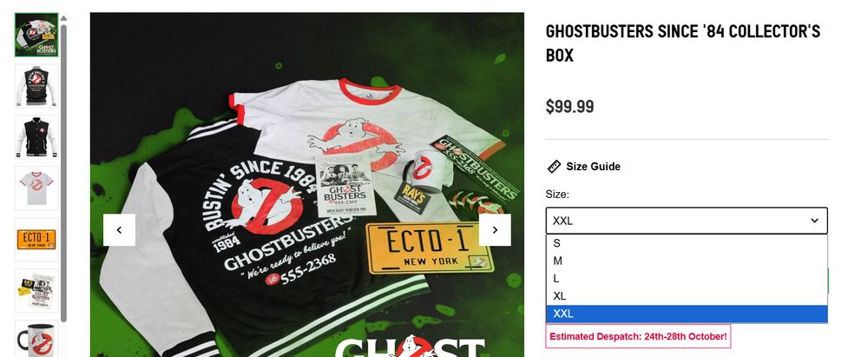The image size is (868, 357).
Task: View the varsity jacket front thumbnail
Action: point(36,137)
